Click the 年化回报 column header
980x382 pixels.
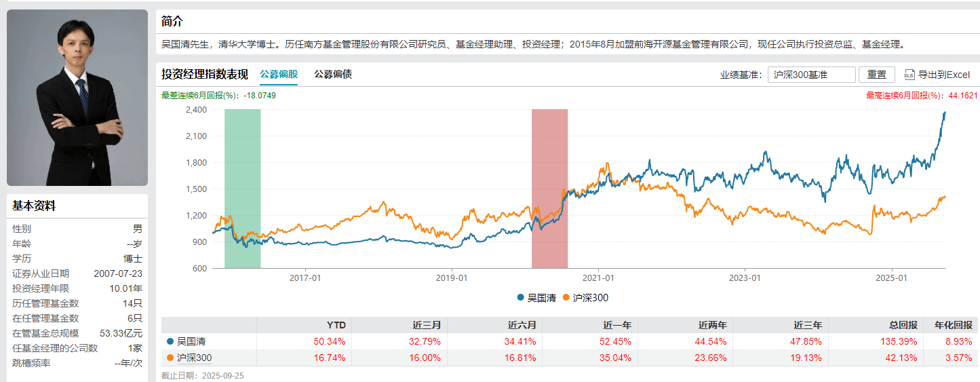[953, 325]
